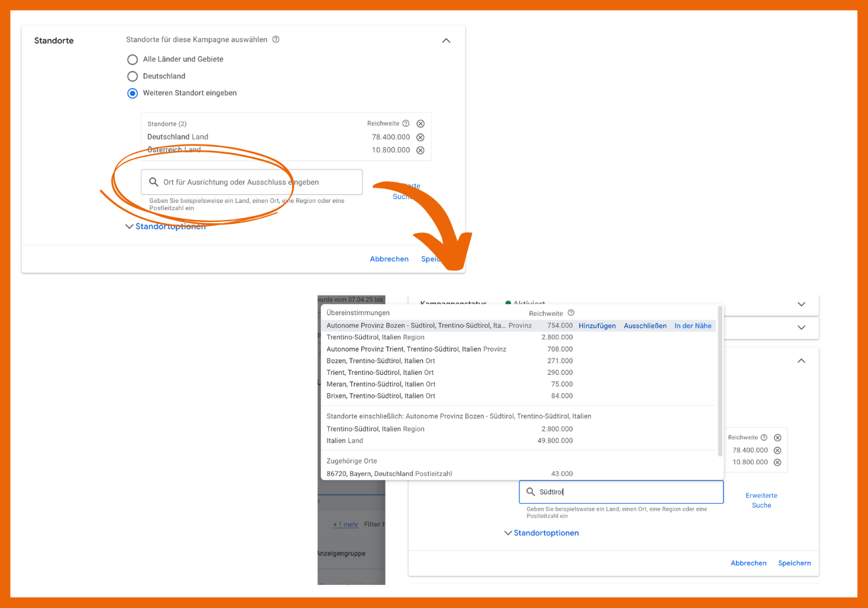868x608 pixels.
Task: Remove the Deutschland Land location entry
Action: pyautogui.click(x=420, y=137)
